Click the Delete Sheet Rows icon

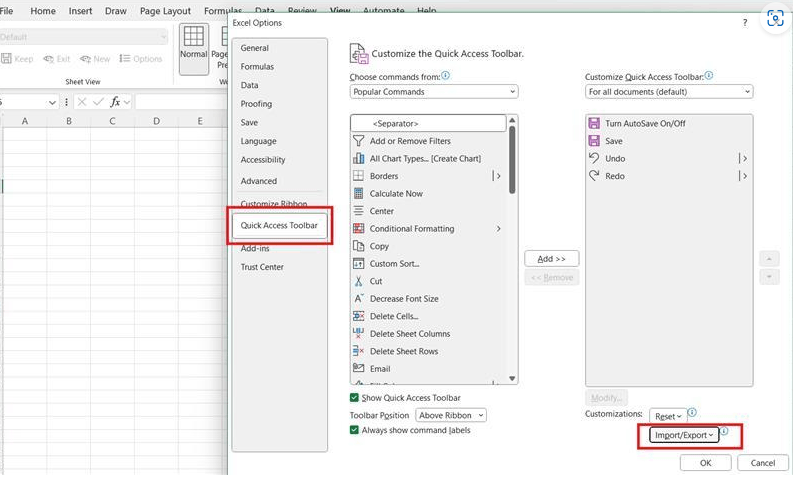[x=358, y=351]
